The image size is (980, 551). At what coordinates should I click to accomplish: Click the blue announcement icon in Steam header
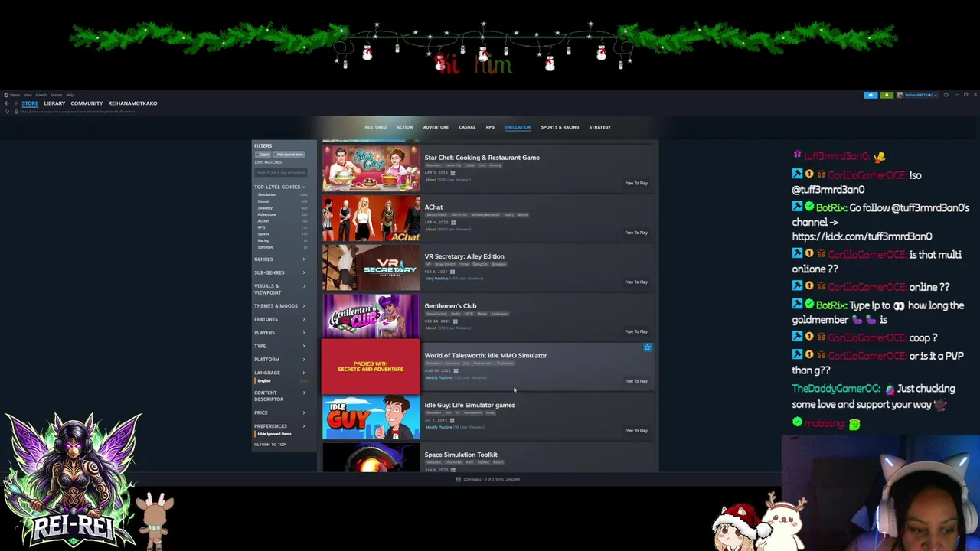coord(871,95)
